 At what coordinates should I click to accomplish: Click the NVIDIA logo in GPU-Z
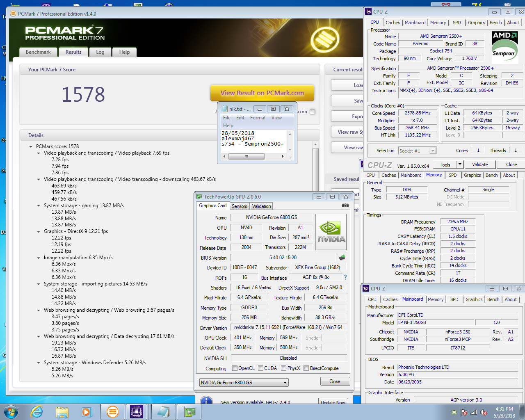pos(331,232)
